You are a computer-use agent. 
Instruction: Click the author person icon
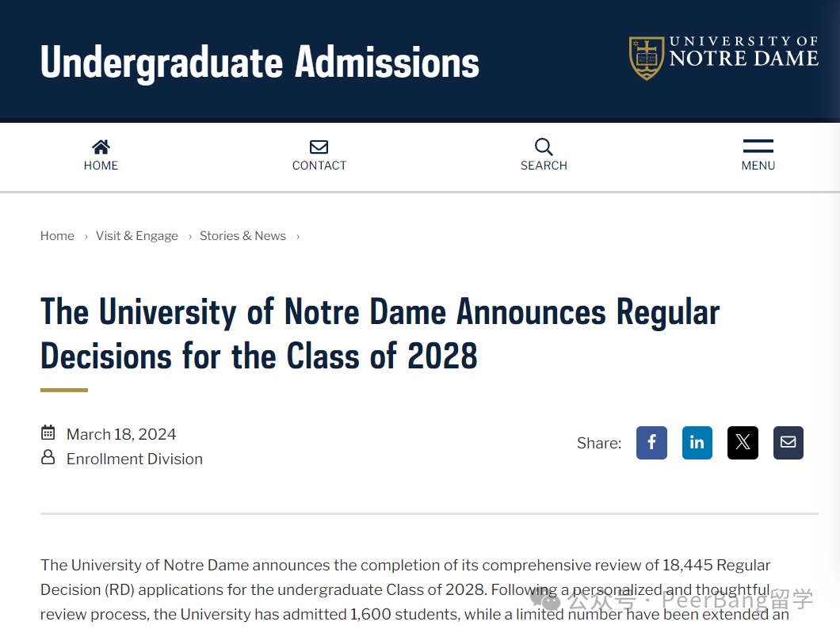pyautogui.click(x=48, y=457)
